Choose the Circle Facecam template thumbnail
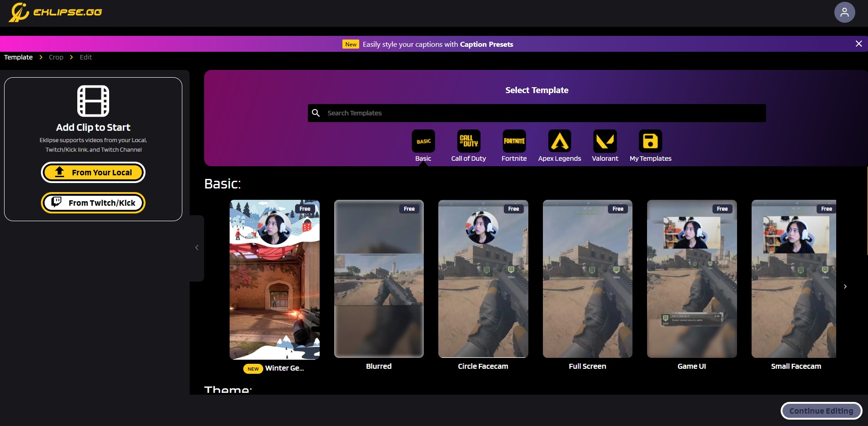Viewport: 868px width, 426px height. (x=483, y=279)
